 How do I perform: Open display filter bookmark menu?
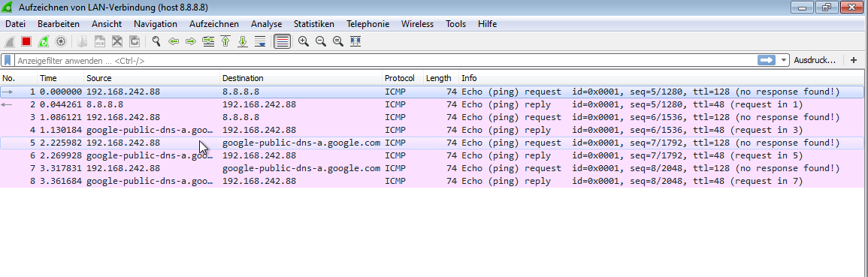click(8, 60)
